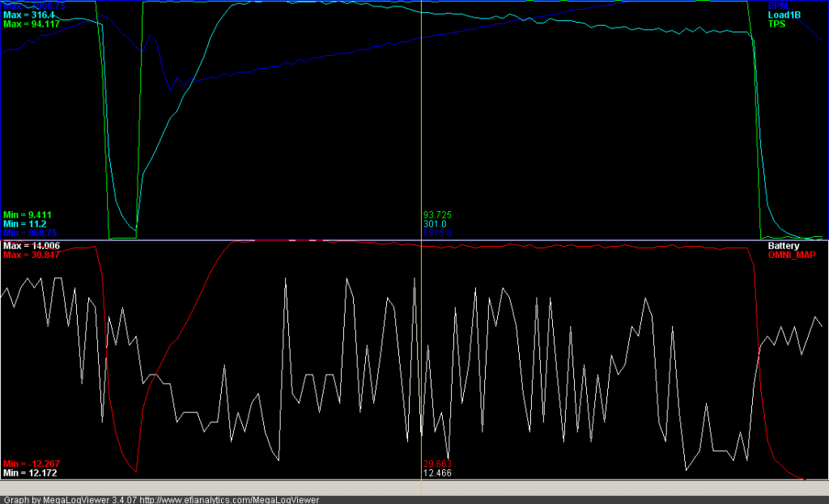Viewport: 829px width, 504px height.
Task: Click cursor value 301.0 for Load1B
Action: pyautogui.click(x=435, y=223)
